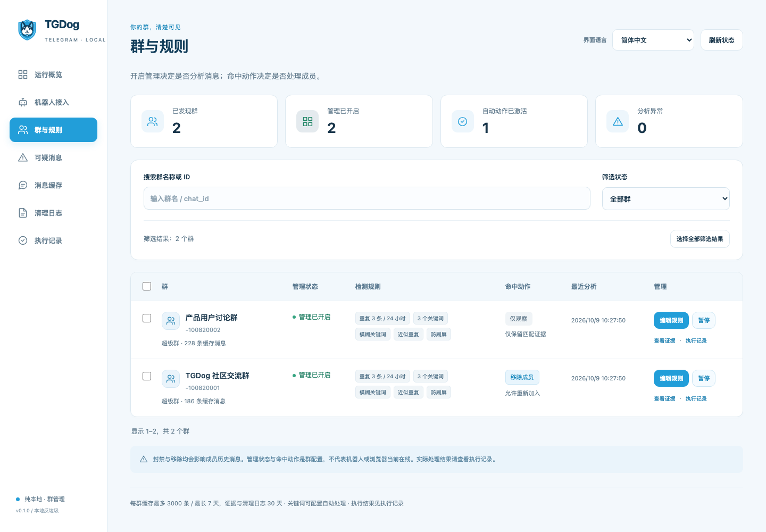Click the 自动动作已激活 card check icon
The height and width of the screenshot is (532, 766).
(x=463, y=121)
